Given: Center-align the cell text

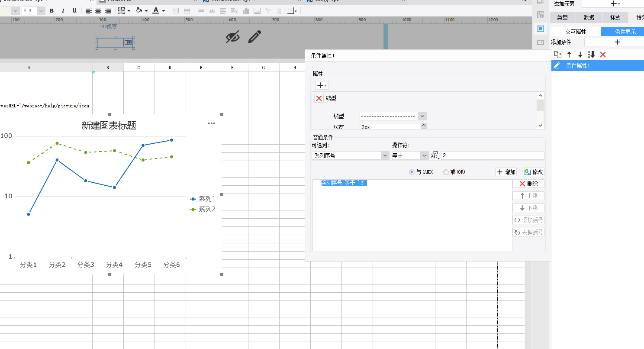Looking at the screenshot, I should point(98,11).
